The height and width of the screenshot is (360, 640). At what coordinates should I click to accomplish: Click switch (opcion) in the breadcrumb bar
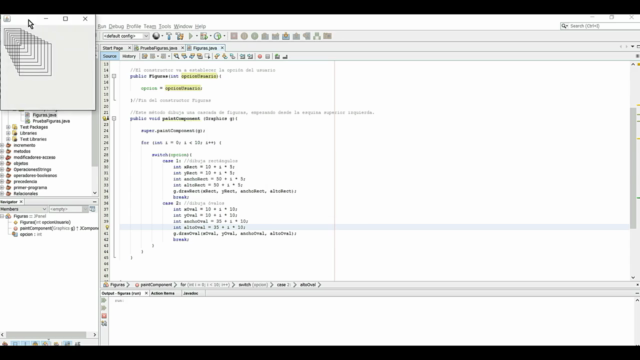click(x=253, y=284)
